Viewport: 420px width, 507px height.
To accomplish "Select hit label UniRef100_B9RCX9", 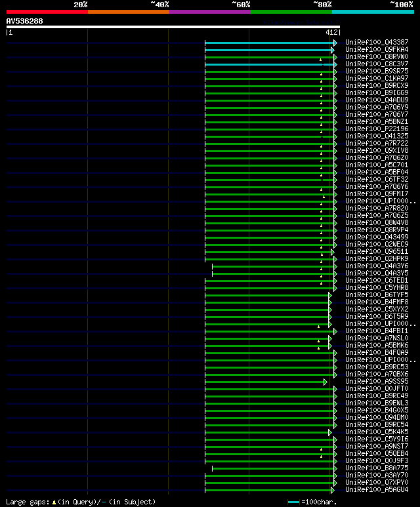I will coord(377,85).
